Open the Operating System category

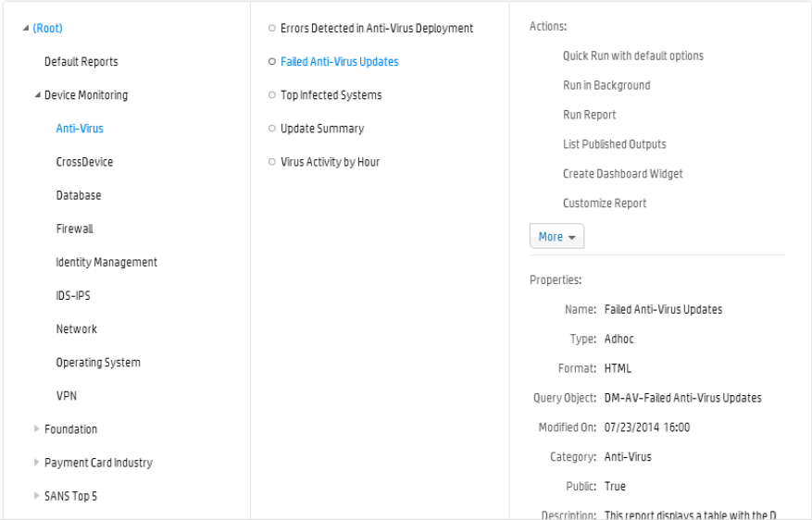tap(98, 363)
